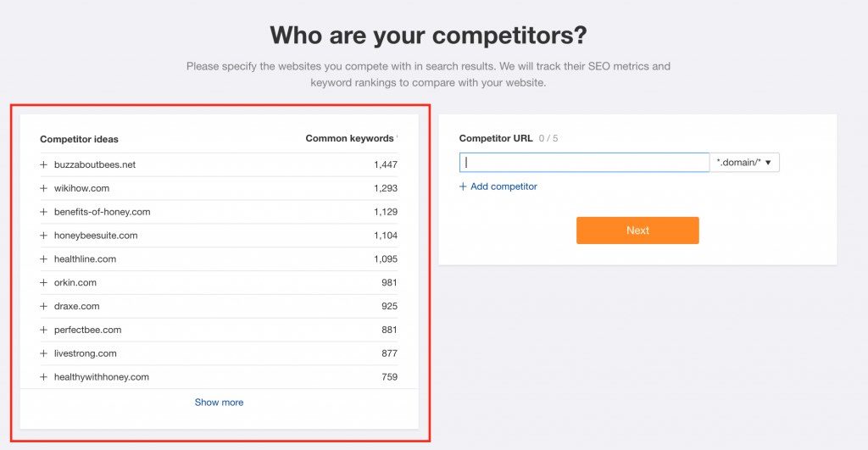Select the healthline.com competitor name
The height and width of the screenshot is (450, 868).
pyautogui.click(x=85, y=259)
